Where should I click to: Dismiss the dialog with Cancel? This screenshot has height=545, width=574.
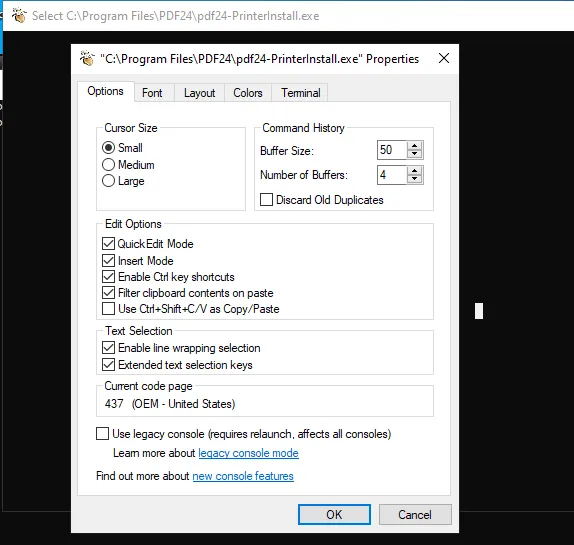click(x=415, y=515)
